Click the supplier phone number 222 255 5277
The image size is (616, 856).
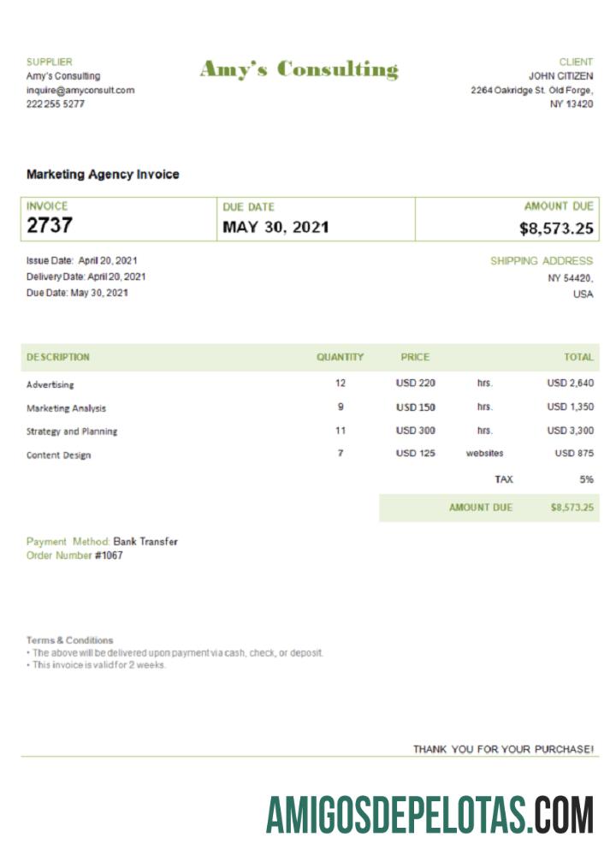pyautogui.click(x=56, y=104)
